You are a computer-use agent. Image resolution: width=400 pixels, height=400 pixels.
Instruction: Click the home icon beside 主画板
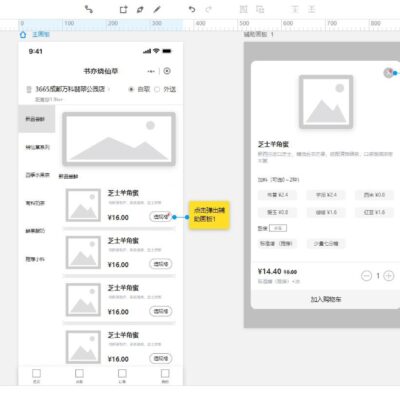coord(23,34)
